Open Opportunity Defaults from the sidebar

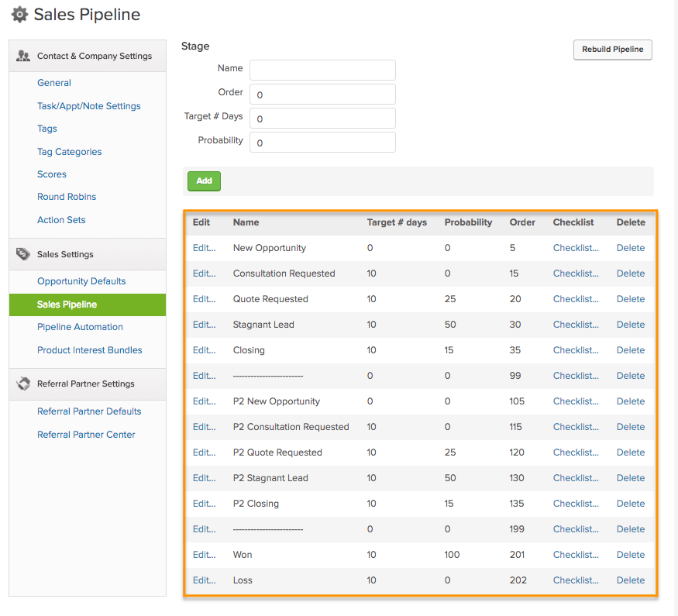[81, 281]
